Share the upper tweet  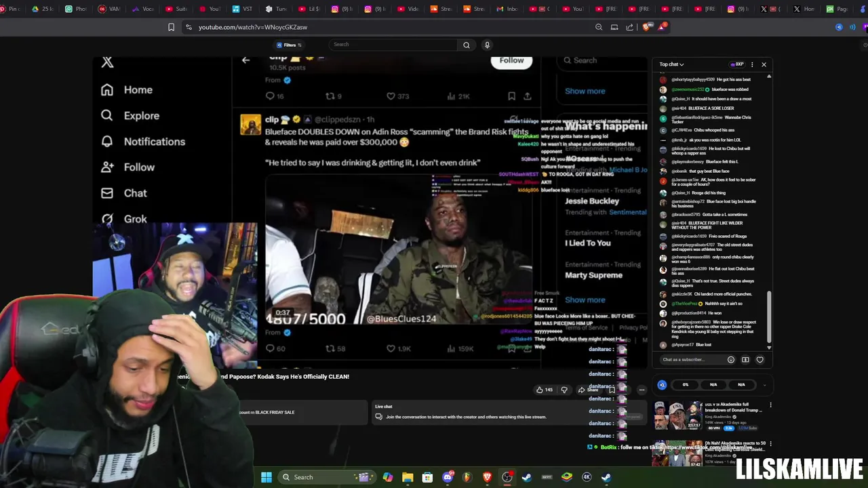click(x=528, y=96)
